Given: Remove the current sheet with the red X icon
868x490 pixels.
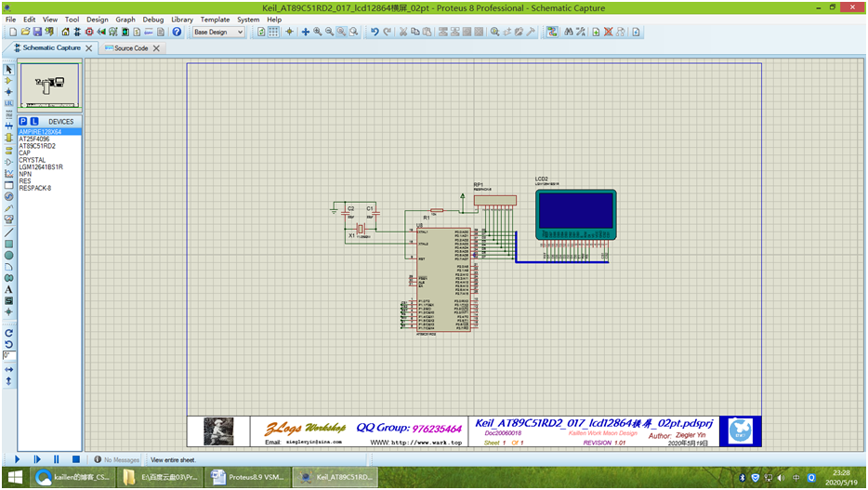Looking at the screenshot, I should click(x=608, y=33).
